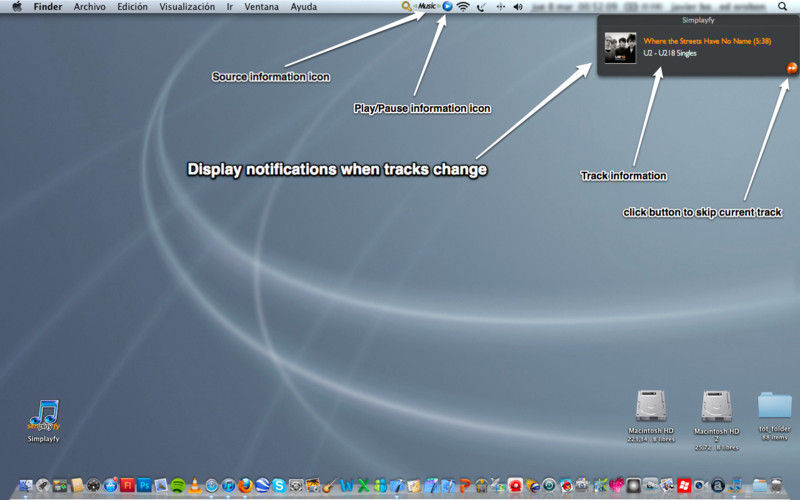Open the Simplayfy desktop icon
The image size is (800, 500).
(x=43, y=415)
